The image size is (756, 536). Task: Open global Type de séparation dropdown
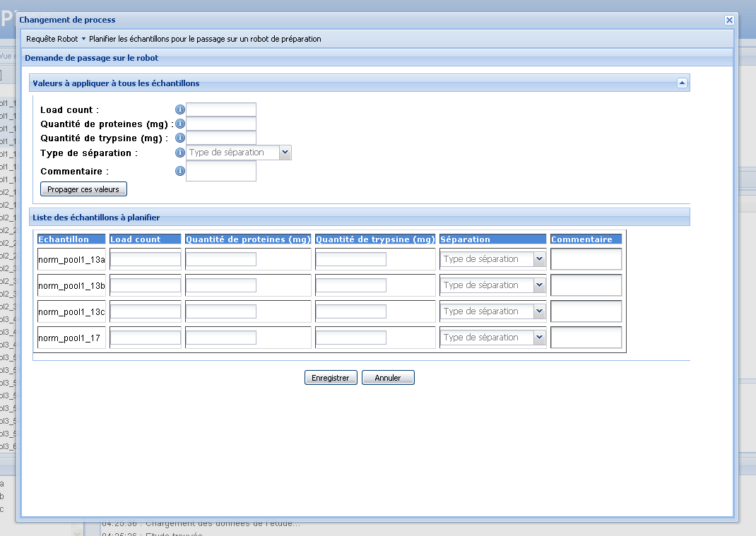(285, 153)
